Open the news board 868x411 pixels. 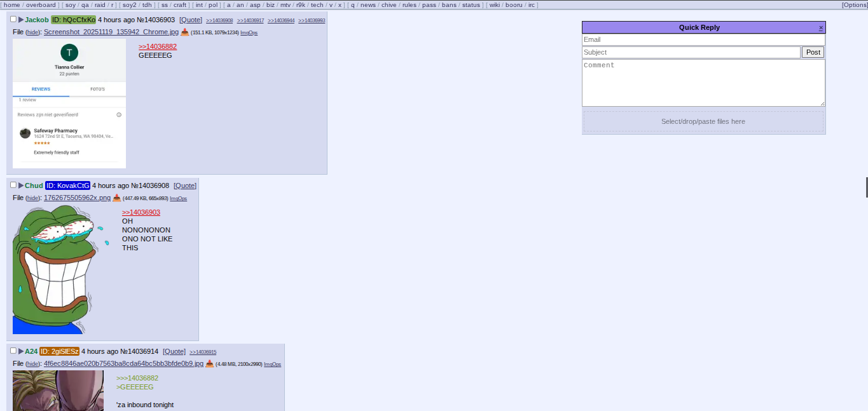pos(368,5)
